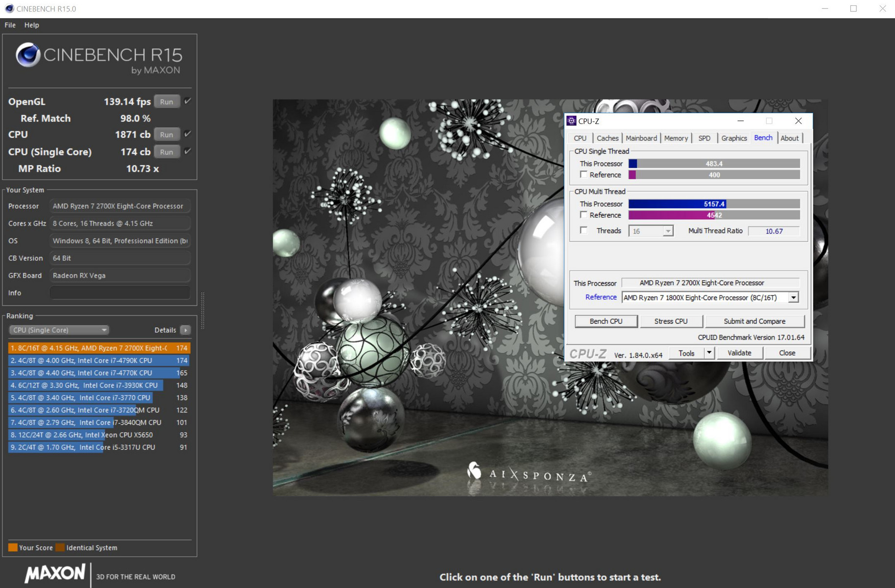Select ranking row 9 Core i5-3317U
The image size is (895, 588).
click(99, 447)
